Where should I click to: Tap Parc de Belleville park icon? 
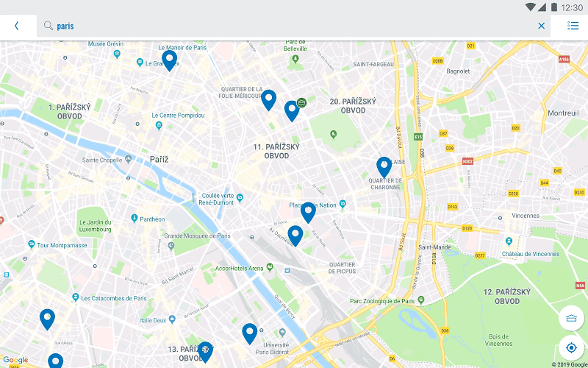click(x=295, y=59)
